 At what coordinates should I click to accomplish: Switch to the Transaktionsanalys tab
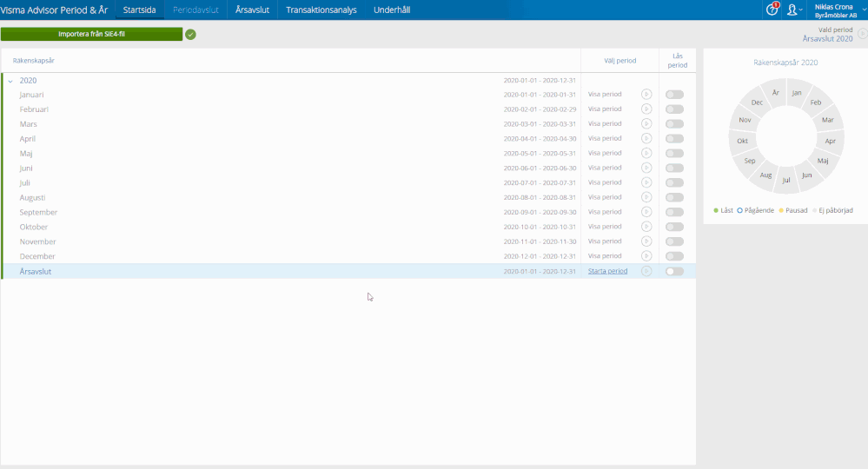pos(321,10)
